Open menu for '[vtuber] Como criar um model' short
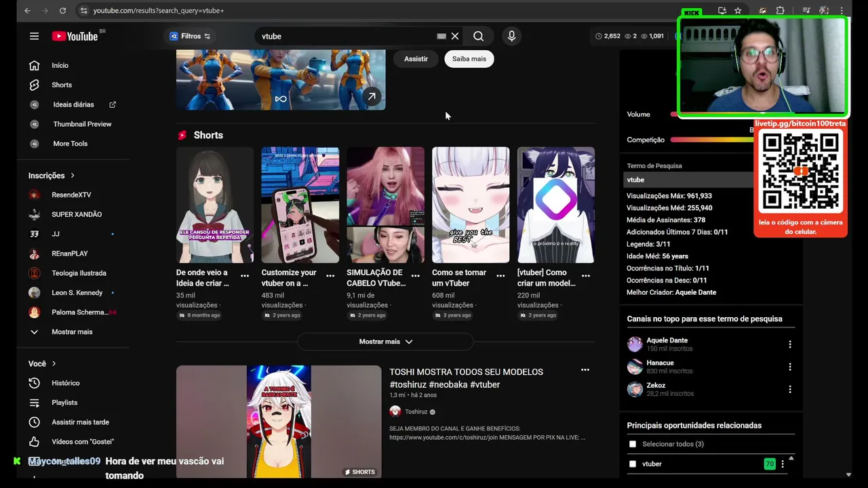868x488 pixels. point(586,276)
